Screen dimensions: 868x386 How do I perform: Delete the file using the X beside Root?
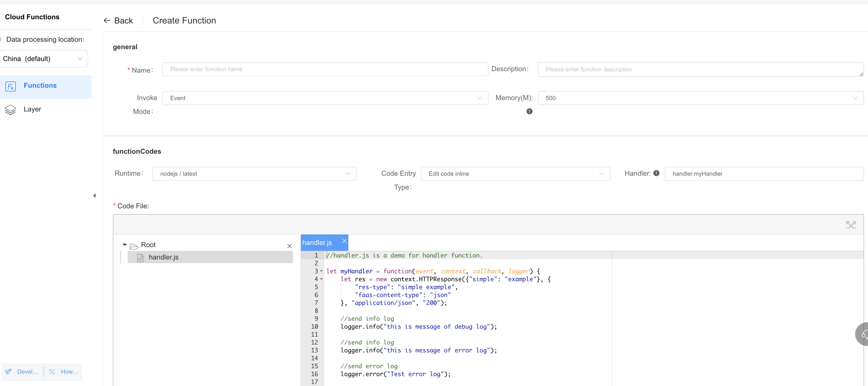(289, 246)
